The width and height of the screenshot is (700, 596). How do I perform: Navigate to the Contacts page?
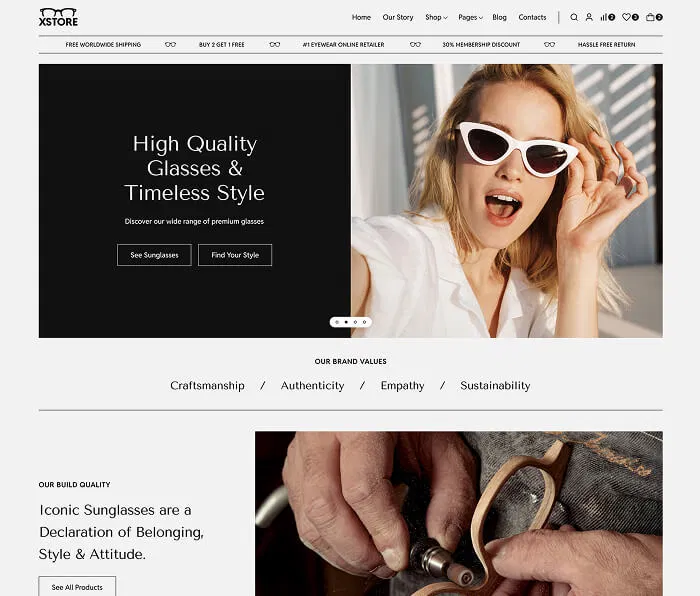pyautogui.click(x=532, y=17)
